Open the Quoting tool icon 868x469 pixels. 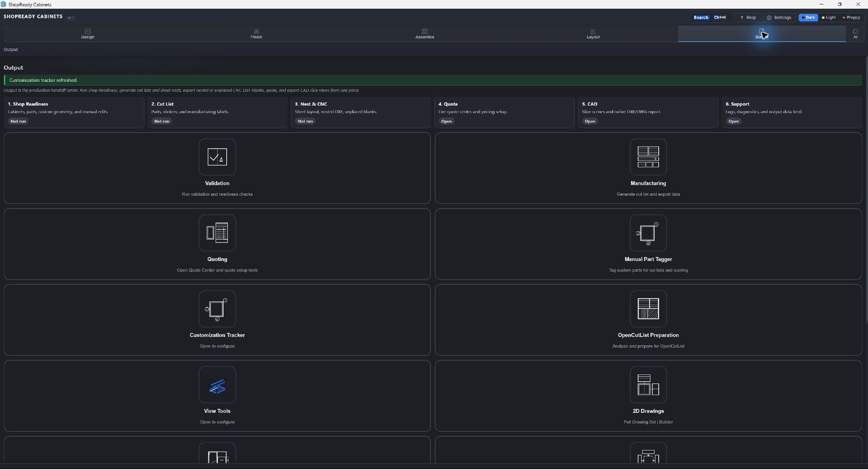[x=217, y=233]
